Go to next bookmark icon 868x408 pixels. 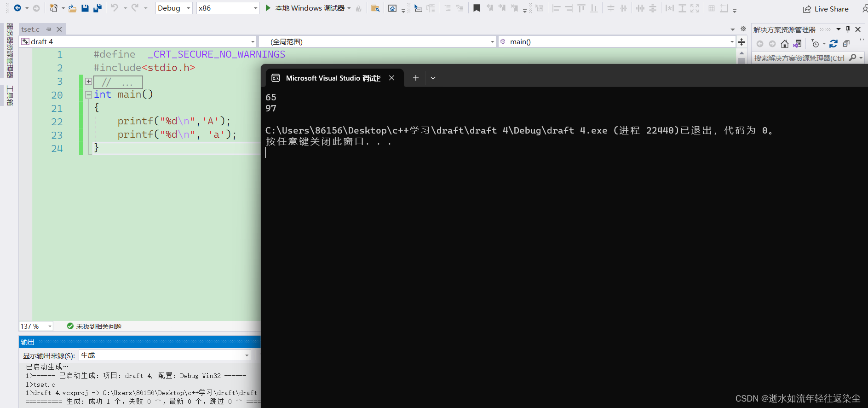502,8
